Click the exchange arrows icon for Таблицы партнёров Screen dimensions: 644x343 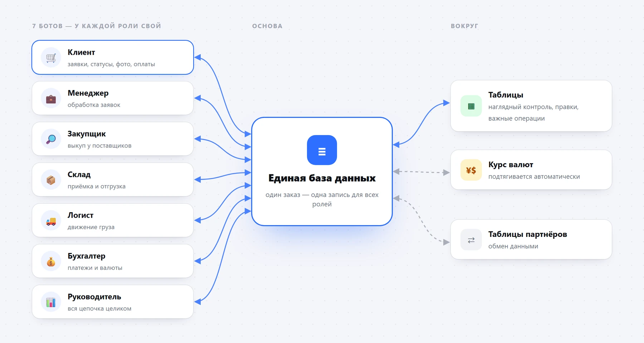(x=471, y=240)
